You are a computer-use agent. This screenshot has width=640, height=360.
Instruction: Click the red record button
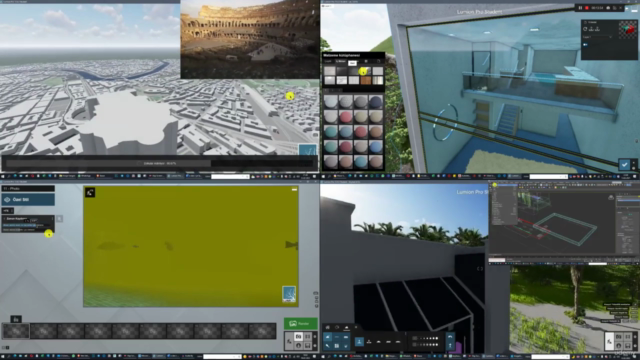pos(587,8)
